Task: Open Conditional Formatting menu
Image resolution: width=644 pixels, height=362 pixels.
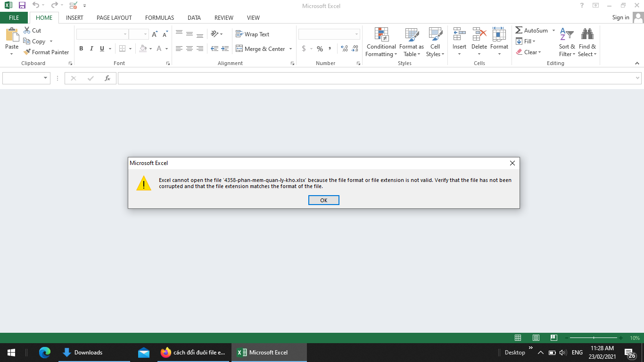Action: coord(381,42)
